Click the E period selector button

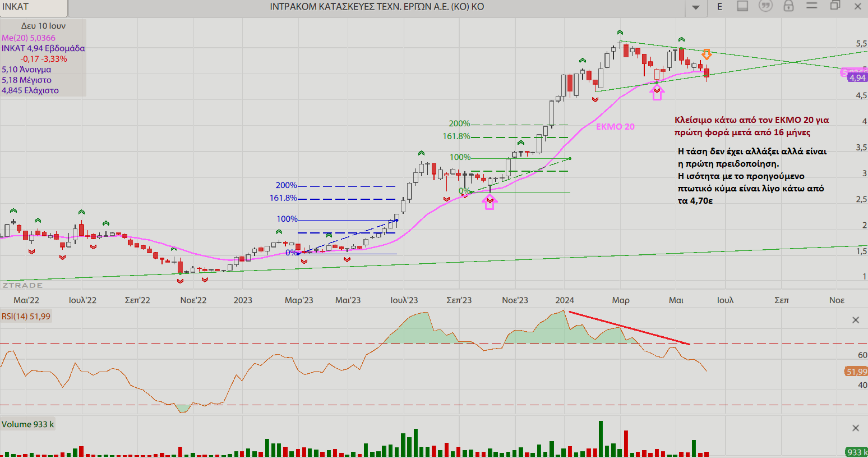pos(719,7)
